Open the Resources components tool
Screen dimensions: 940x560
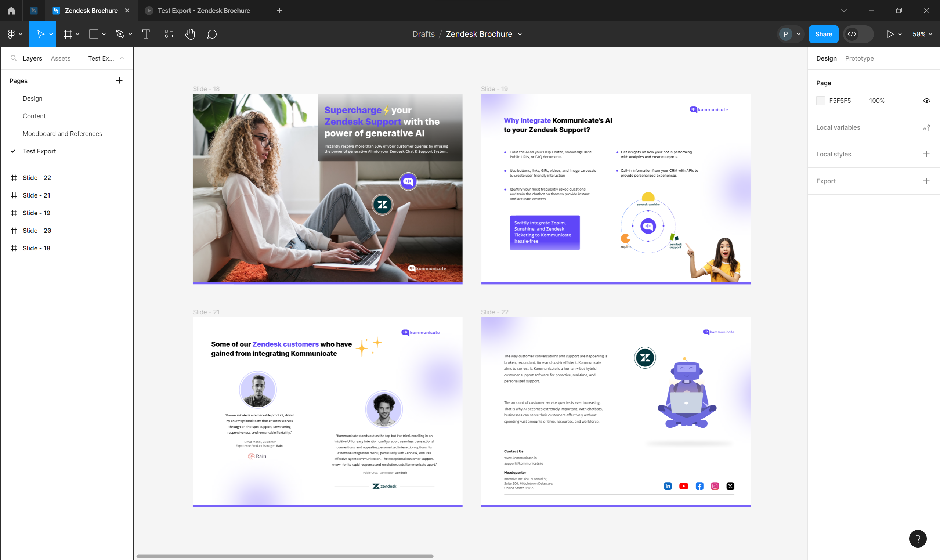(169, 34)
